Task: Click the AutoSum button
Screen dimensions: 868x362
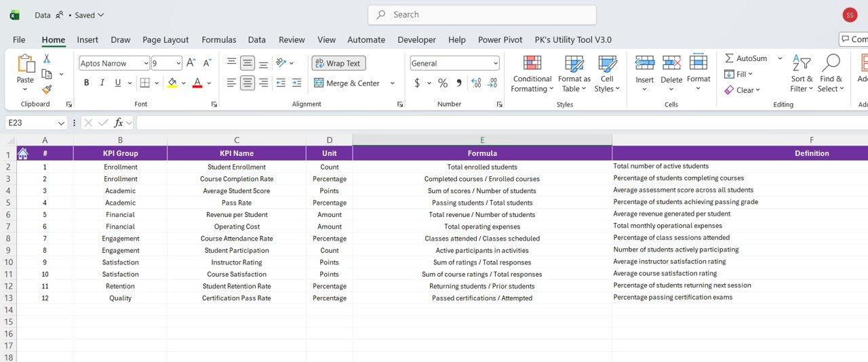Action: pos(746,58)
